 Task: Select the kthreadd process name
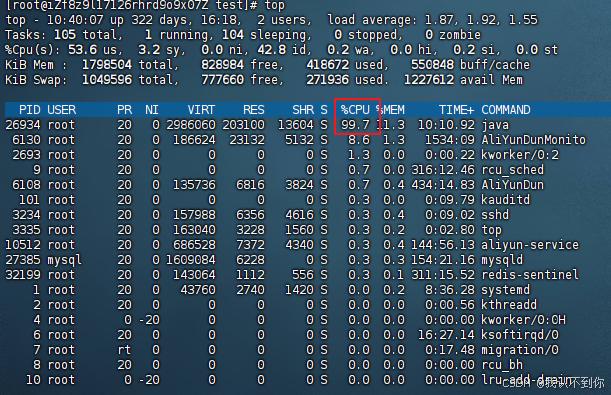click(509, 305)
